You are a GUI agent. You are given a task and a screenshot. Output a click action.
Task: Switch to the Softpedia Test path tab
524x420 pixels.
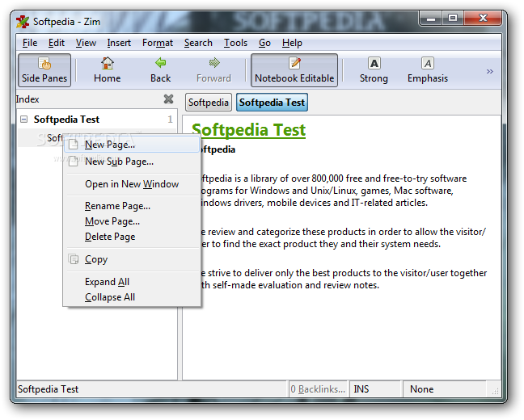pyautogui.click(x=272, y=102)
